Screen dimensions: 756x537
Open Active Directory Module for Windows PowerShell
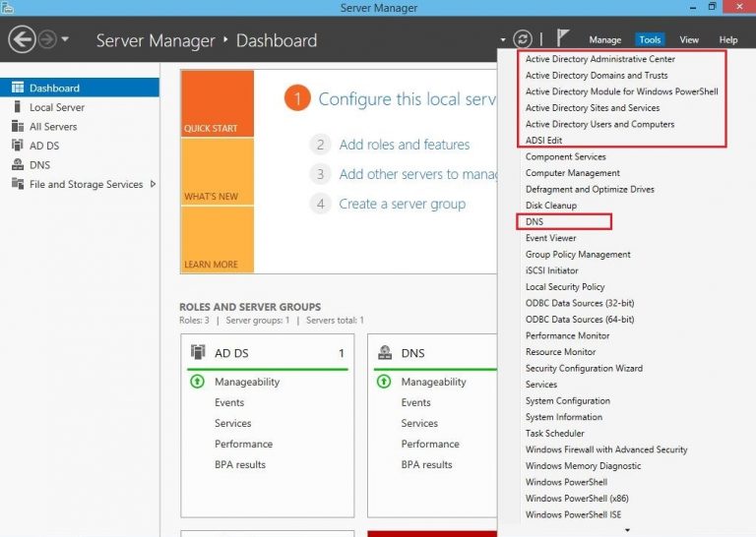[x=621, y=91]
